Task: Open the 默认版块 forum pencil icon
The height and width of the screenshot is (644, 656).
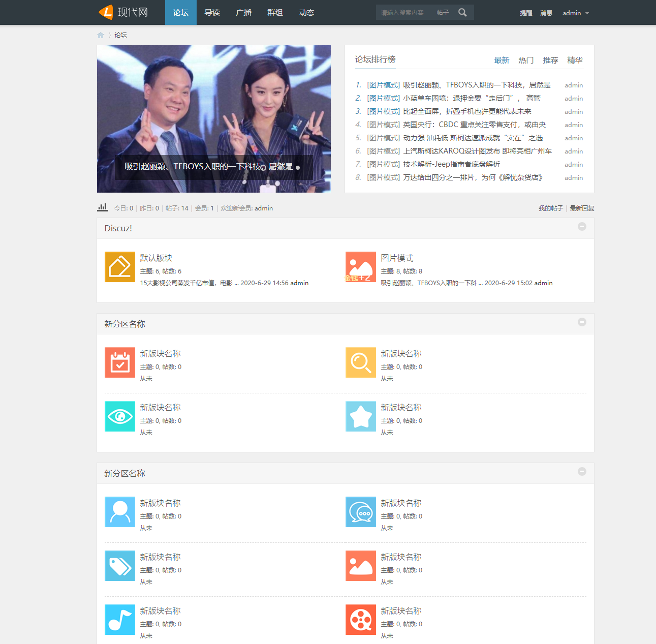Action: click(120, 267)
